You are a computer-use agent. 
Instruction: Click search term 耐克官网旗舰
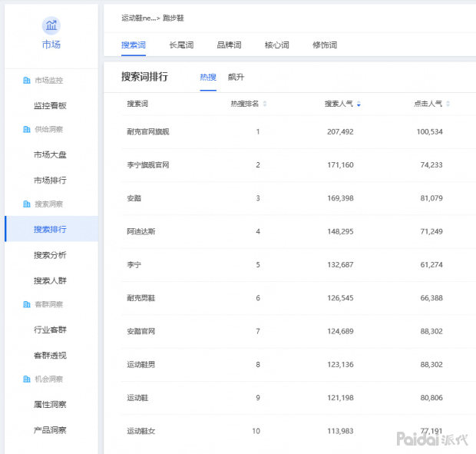pyautogui.click(x=148, y=132)
